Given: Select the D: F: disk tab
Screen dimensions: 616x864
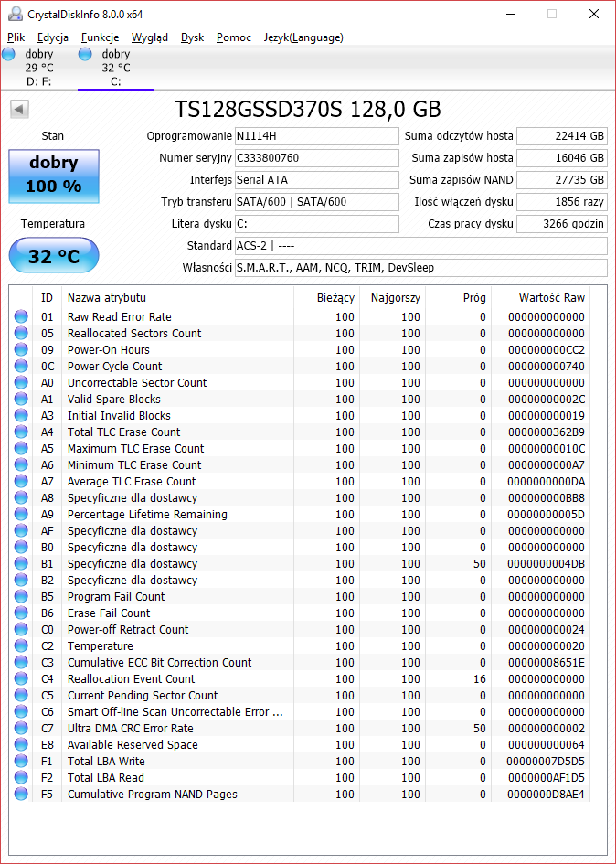Looking at the screenshot, I should coord(38,68).
